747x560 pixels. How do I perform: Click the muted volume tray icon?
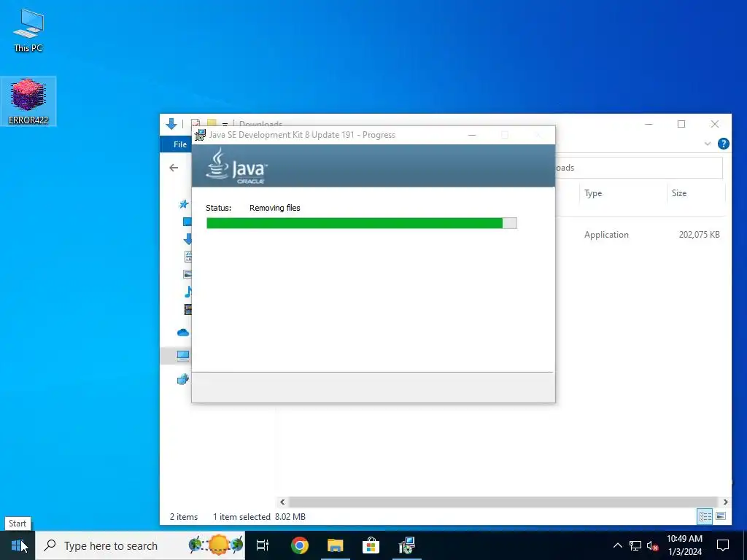(653, 545)
